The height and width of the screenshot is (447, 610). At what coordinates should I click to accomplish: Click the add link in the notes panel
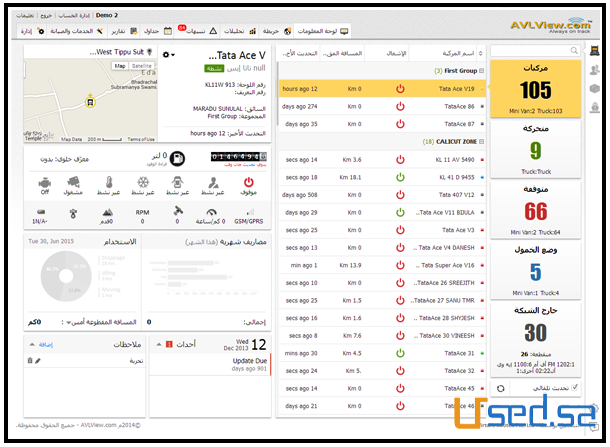44,343
